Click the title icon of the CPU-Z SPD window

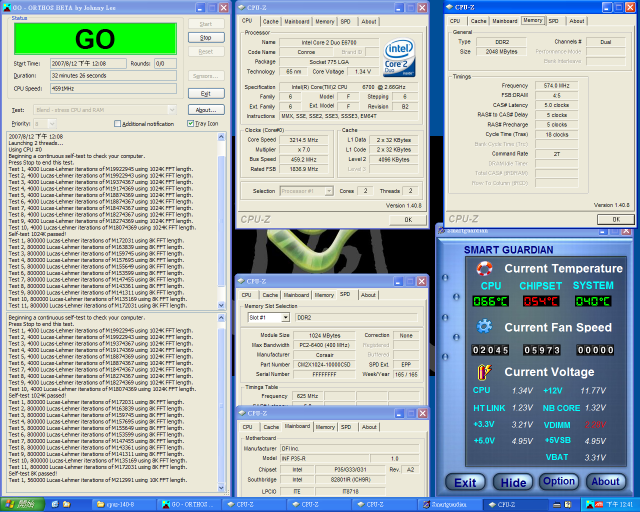[x=241, y=281]
